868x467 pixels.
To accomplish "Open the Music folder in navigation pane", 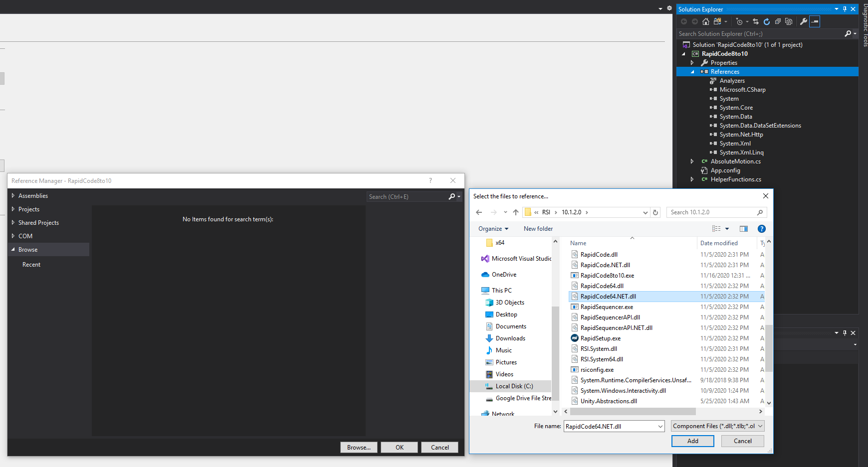I will (504, 350).
